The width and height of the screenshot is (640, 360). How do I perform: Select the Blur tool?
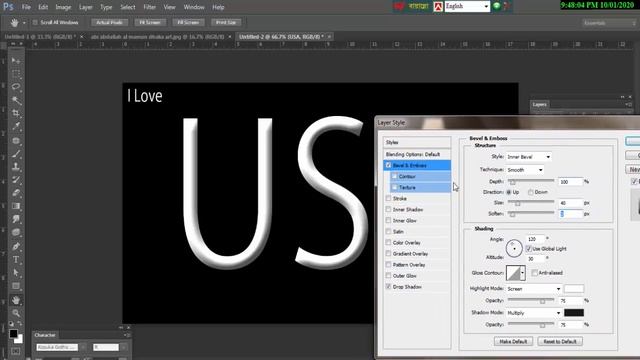coord(16,219)
